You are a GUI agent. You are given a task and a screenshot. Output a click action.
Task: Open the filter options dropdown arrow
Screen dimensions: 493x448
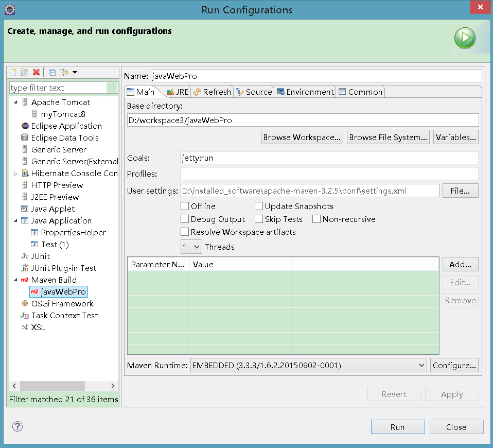point(75,73)
